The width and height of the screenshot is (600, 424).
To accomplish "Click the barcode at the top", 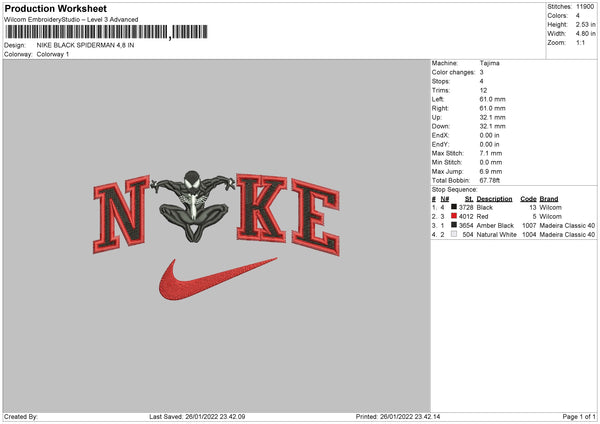I will click(x=106, y=32).
